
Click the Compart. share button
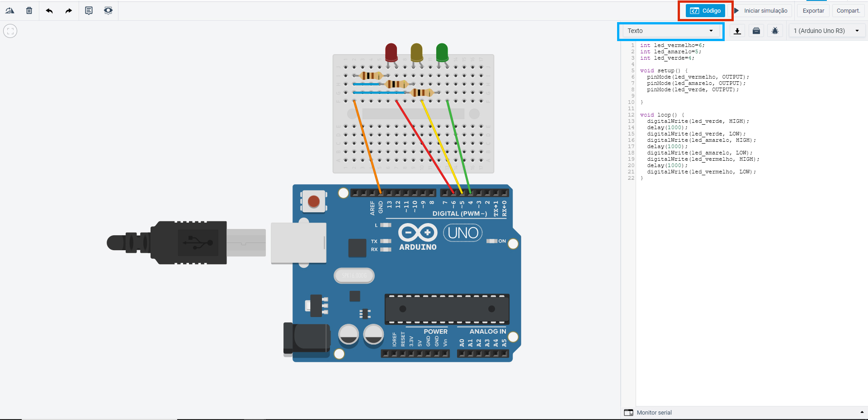click(848, 10)
